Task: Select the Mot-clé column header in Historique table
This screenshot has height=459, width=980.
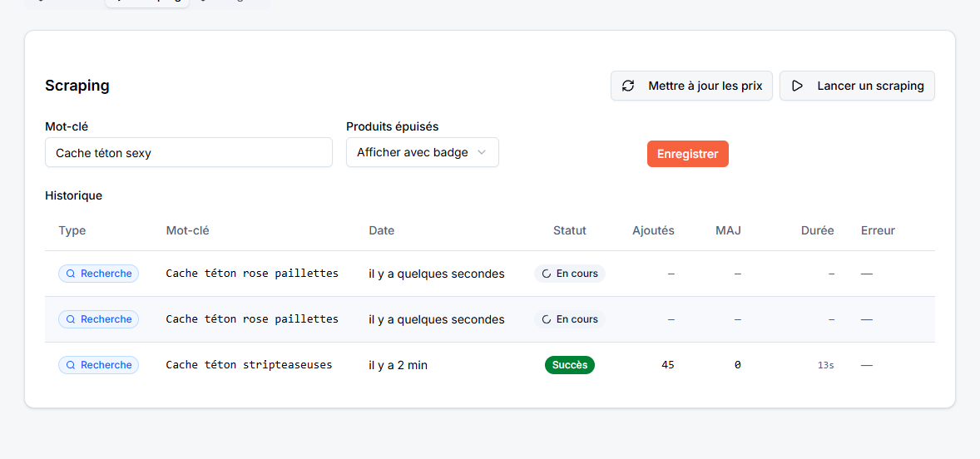Action: coord(187,230)
